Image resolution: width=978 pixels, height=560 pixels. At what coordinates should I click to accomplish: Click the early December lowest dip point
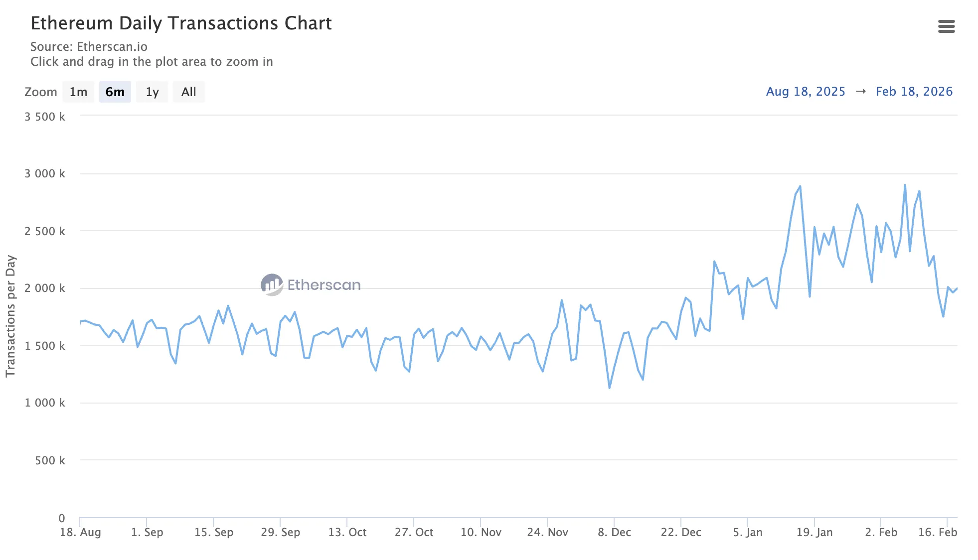pos(609,388)
